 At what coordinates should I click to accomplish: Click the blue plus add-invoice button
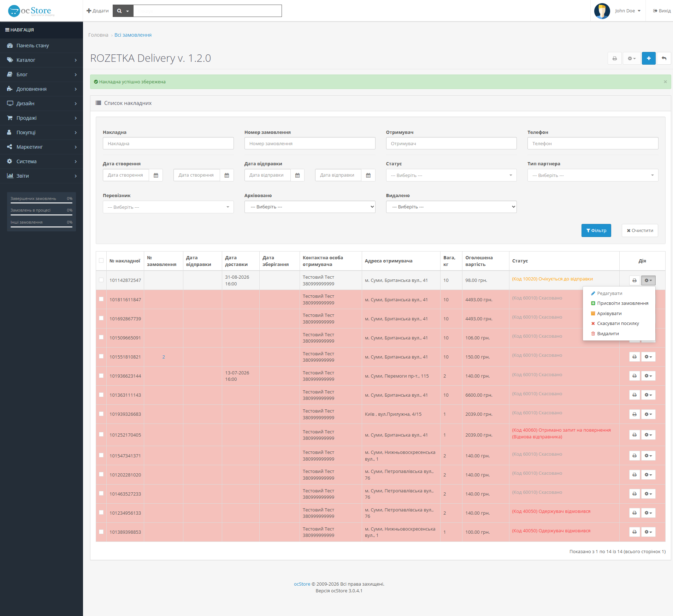649,58
